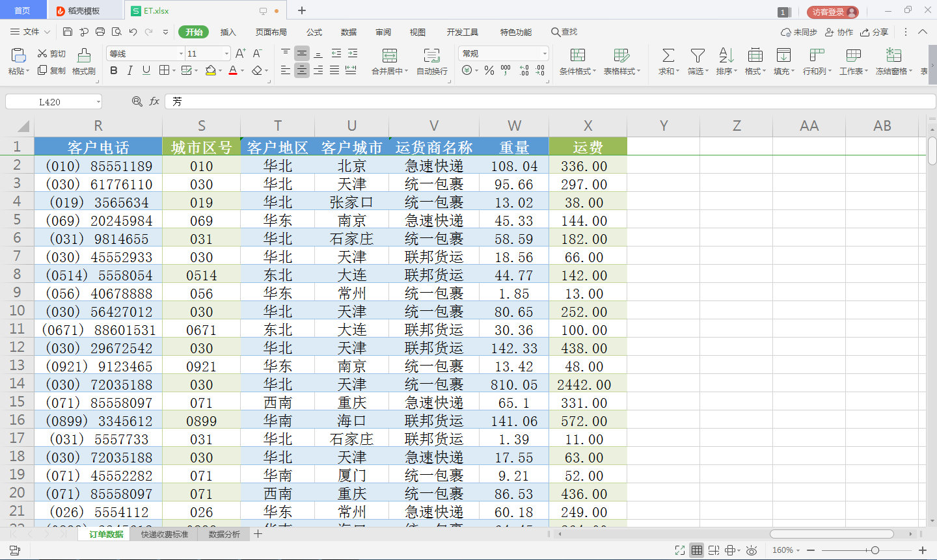Click the font color red A swatch
937x560 pixels.
(x=233, y=70)
